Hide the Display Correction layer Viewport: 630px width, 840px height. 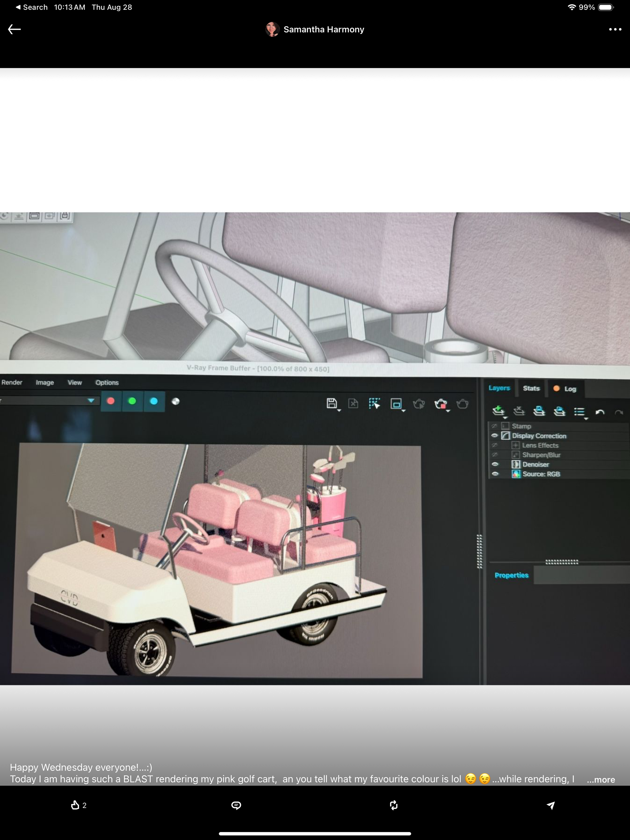(494, 435)
